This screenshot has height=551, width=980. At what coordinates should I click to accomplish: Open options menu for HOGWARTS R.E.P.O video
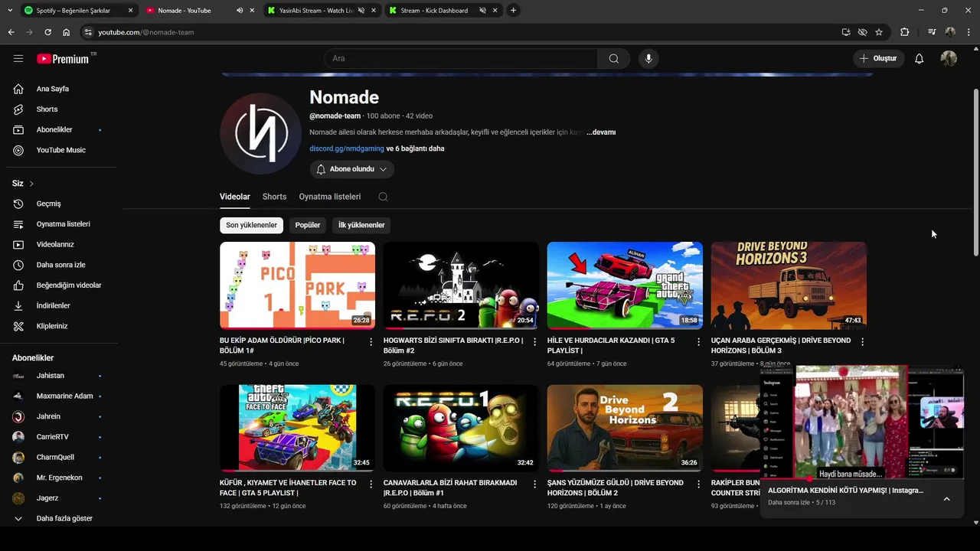tap(535, 342)
